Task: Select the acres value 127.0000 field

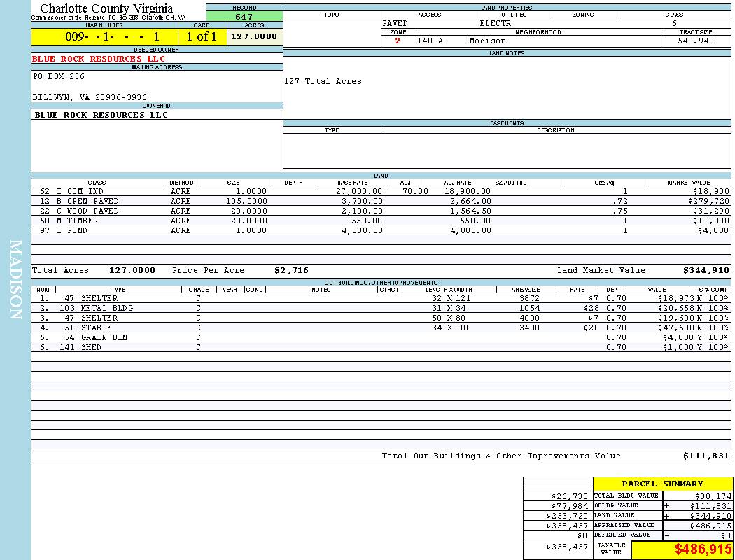Action: (x=254, y=36)
